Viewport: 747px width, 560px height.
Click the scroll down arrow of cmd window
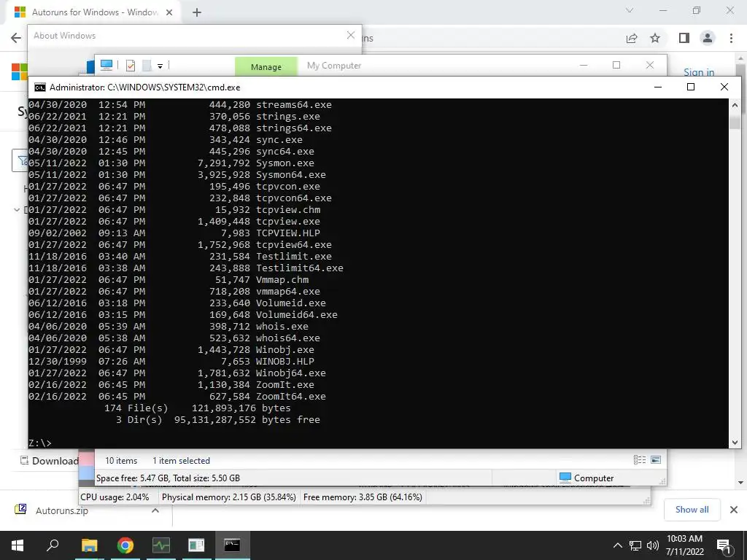735,443
